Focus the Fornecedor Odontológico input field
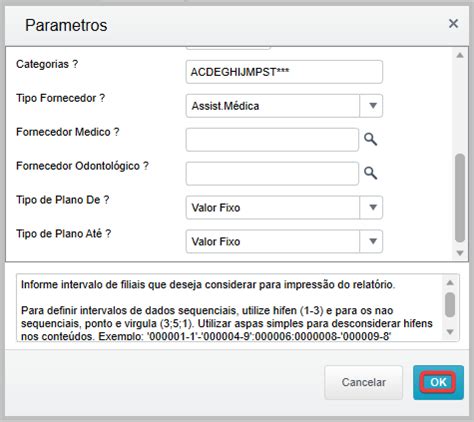 point(272,174)
